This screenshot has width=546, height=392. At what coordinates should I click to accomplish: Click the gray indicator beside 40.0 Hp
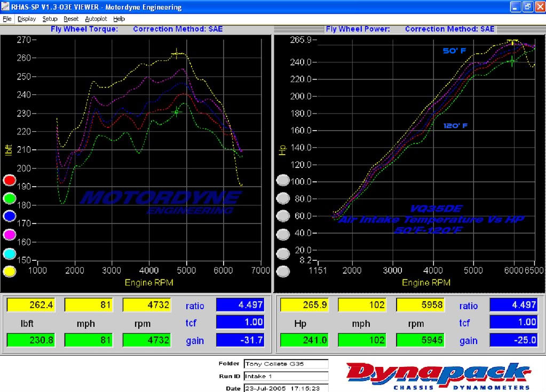pyautogui.click(x=283, y=235)
